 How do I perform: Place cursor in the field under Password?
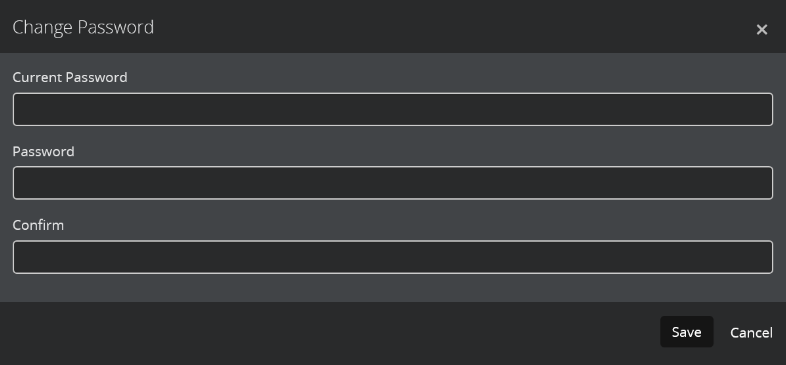[x=392, y=183]
